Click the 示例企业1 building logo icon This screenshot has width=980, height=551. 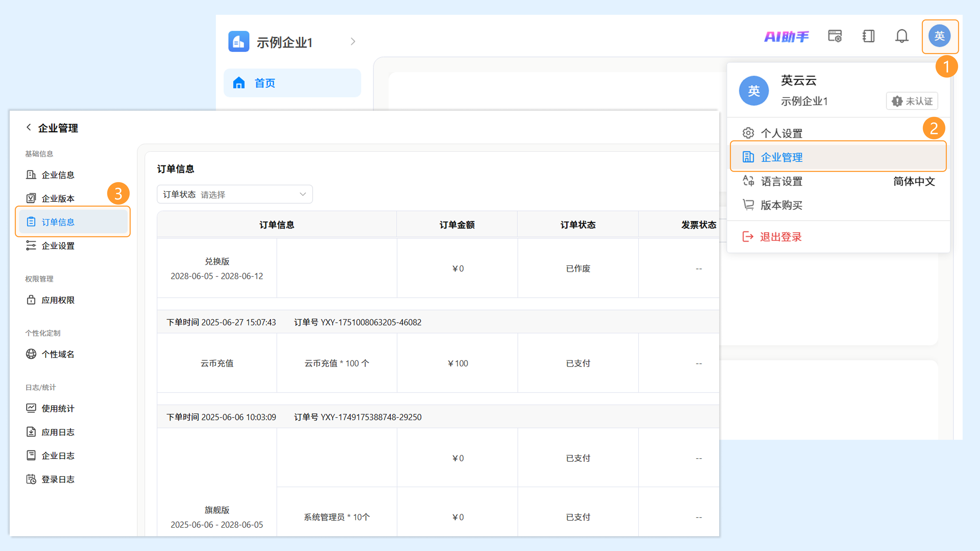pos(239,41)
